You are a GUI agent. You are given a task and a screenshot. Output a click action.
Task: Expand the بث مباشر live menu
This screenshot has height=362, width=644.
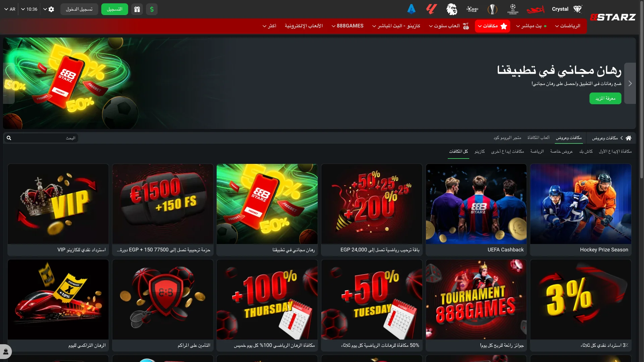pyautogui.click(x=531, y=26)
